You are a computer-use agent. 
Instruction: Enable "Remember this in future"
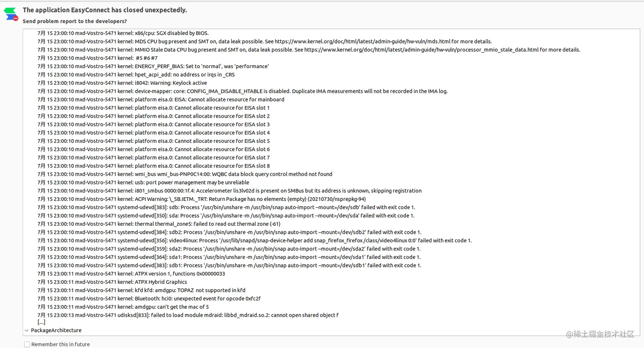click(27, 344)
